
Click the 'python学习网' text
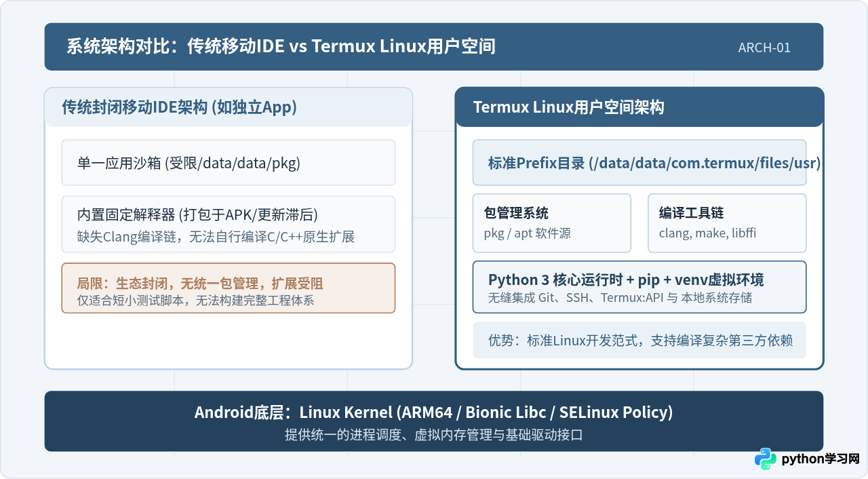(821, 459)
